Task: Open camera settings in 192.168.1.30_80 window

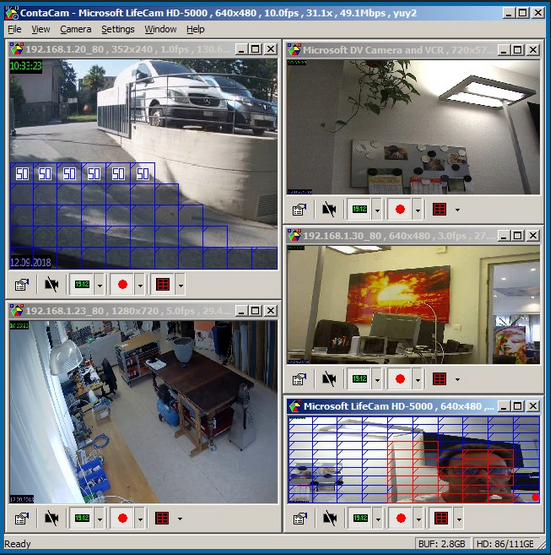Action: (299, 379)
